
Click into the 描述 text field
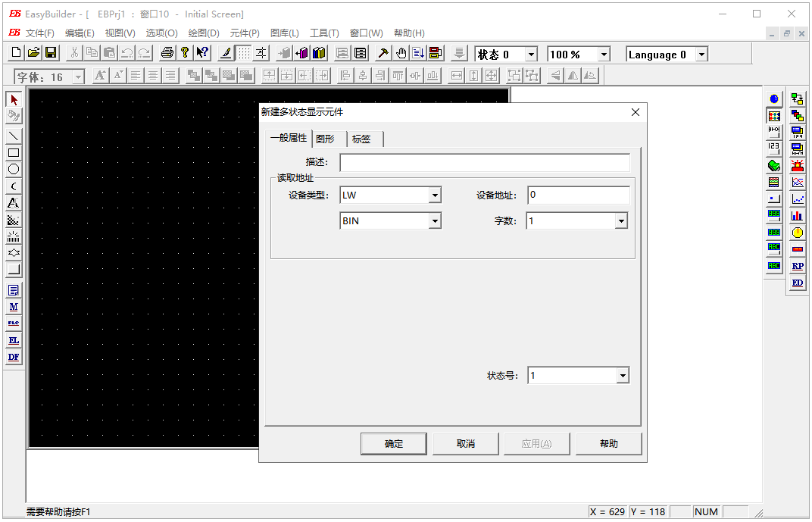[485, 163]
